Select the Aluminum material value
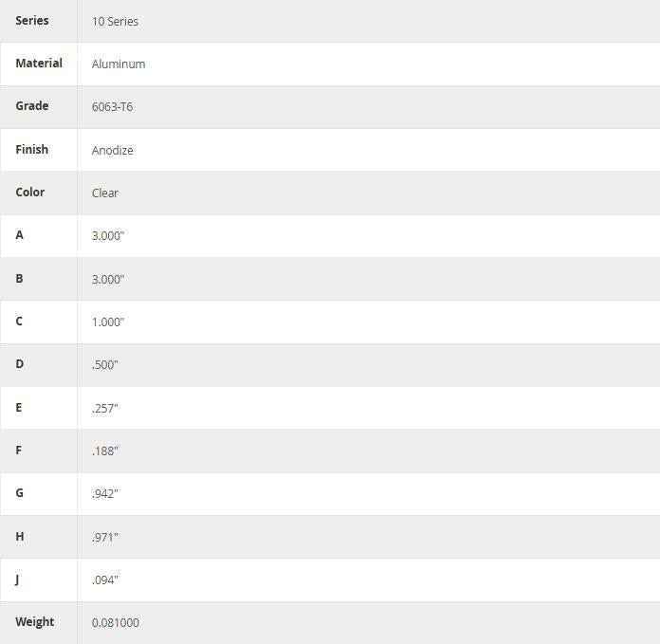The image size is (660, 644). coord(119,64)
